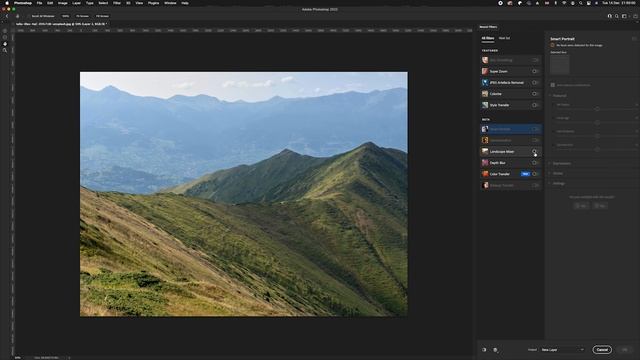
Task: Click the Scroll All Windows option
Action: click(x=43, y=16)
